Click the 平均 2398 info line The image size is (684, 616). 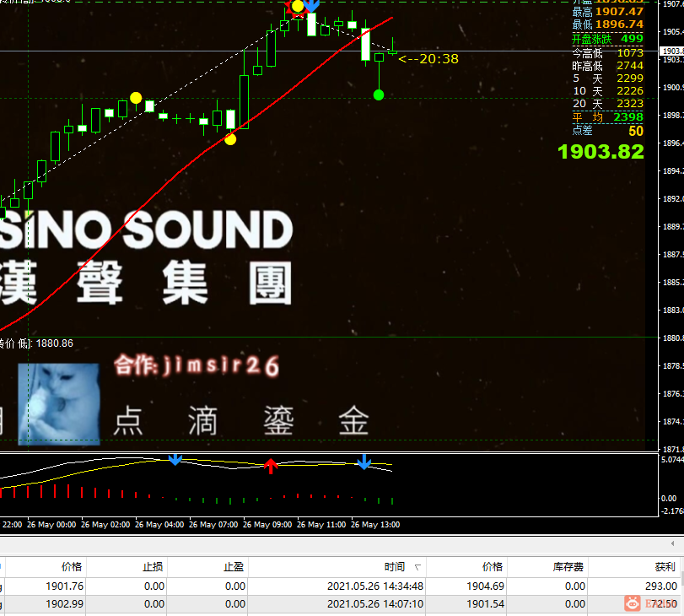tap(607, 117)
